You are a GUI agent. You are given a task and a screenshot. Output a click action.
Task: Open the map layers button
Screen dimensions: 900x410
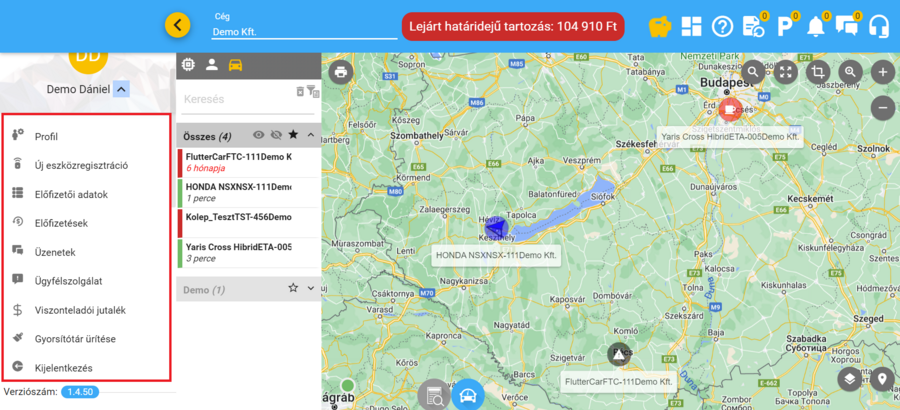(x=848, y=378)
